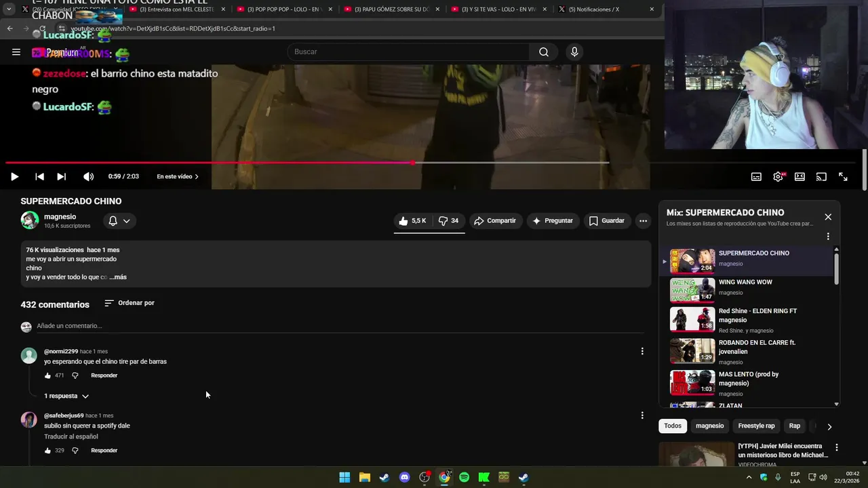Dislike the comment by @normi2299
This screenshot has width=868, height=488.
coord(75,375)
